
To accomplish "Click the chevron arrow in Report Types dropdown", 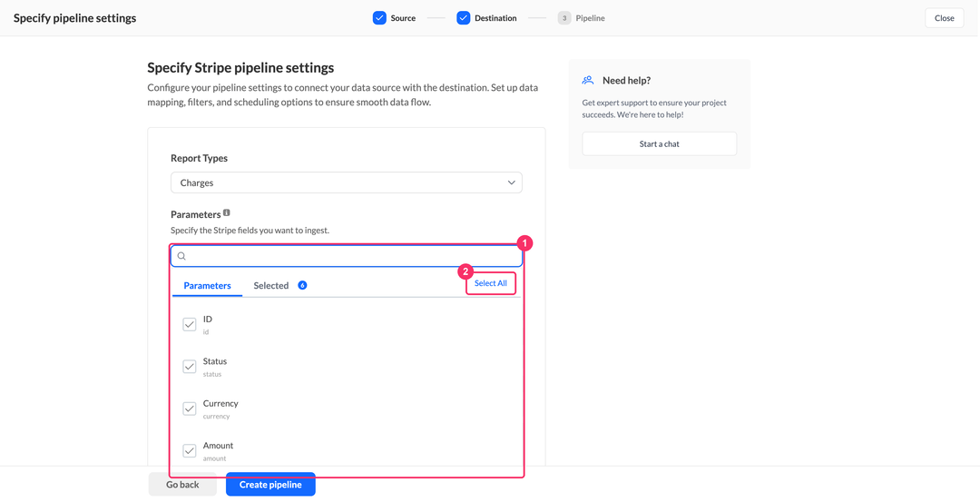I will 511,182.
